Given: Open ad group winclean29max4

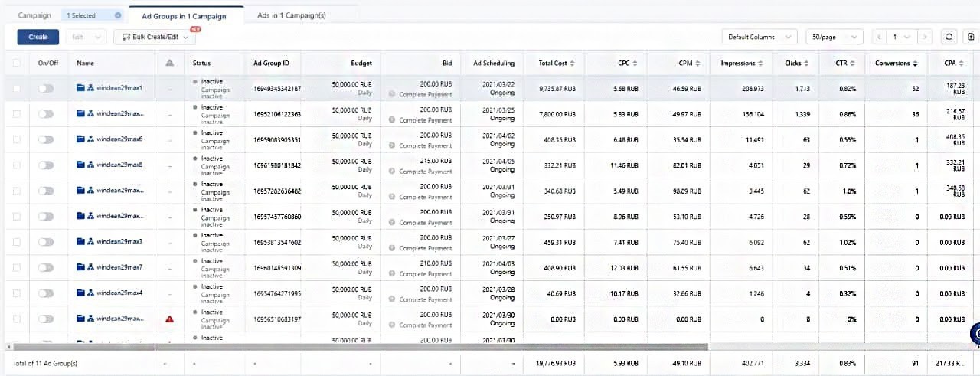Looking at the screenshot, I should coord(119,293).
